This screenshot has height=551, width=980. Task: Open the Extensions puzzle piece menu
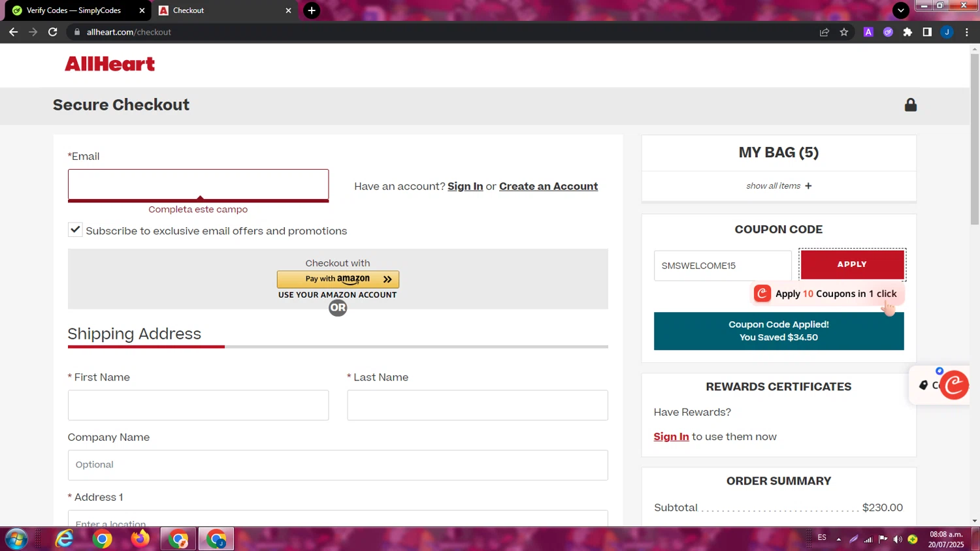click(x=907, y=32)
